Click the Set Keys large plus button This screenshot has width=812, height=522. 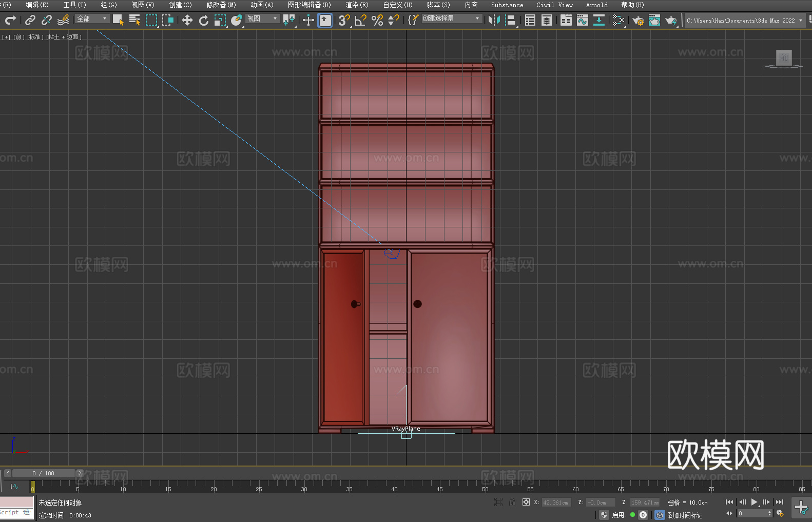click(801, 508)
